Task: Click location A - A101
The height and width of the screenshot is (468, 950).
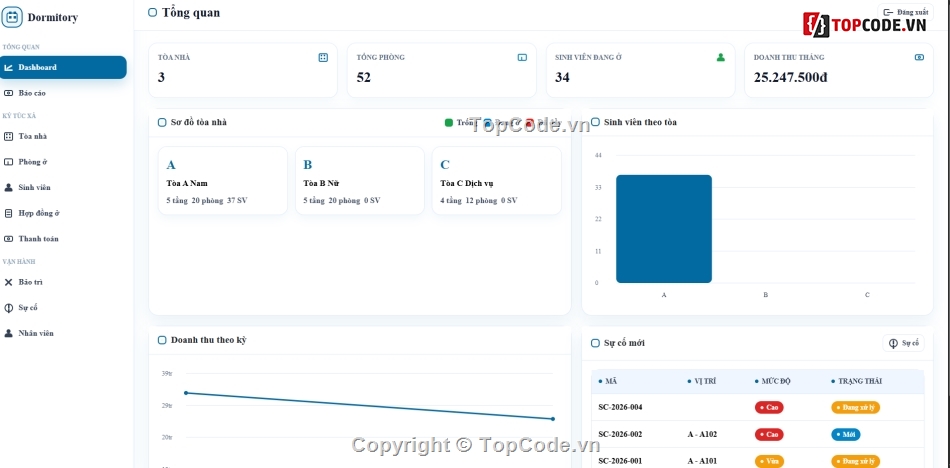Action: 702,461
